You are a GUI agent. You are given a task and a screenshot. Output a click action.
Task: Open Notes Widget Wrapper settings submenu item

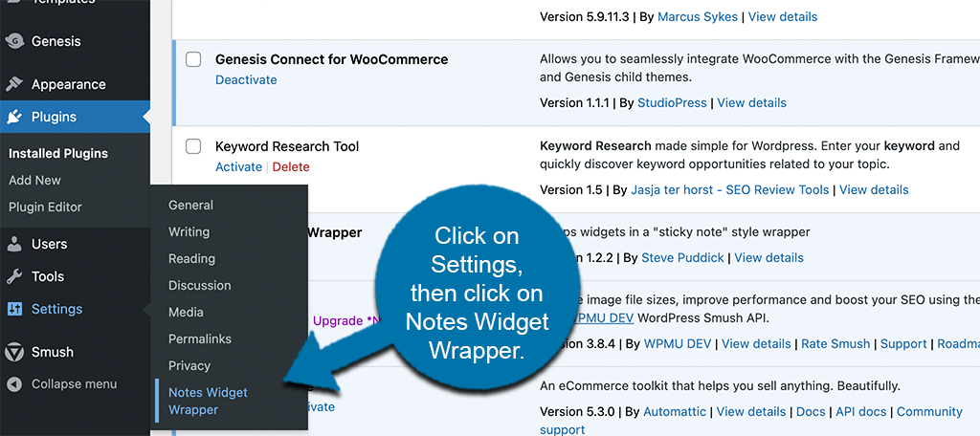tap(207, 401)
